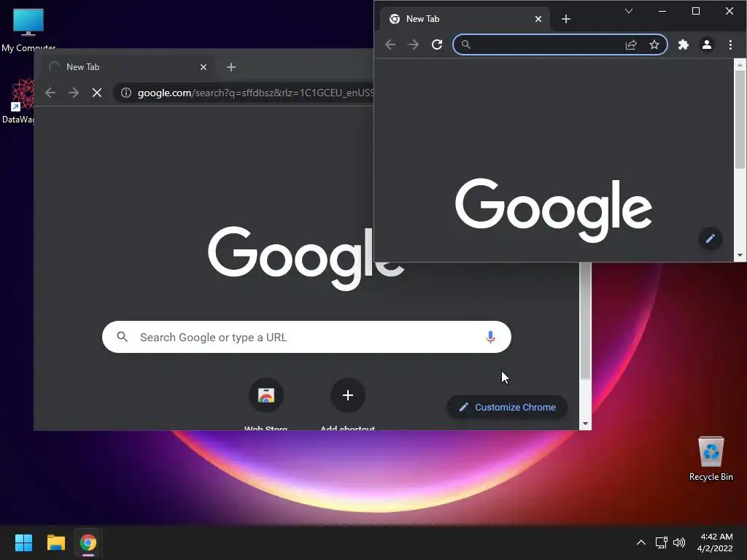Go back in the front Chrome window

click(x=390, y=44)
